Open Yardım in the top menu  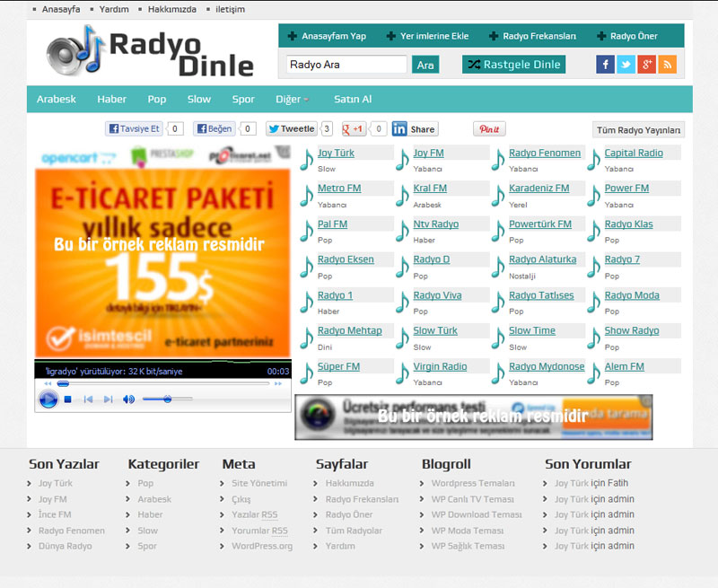click(114, 9)
